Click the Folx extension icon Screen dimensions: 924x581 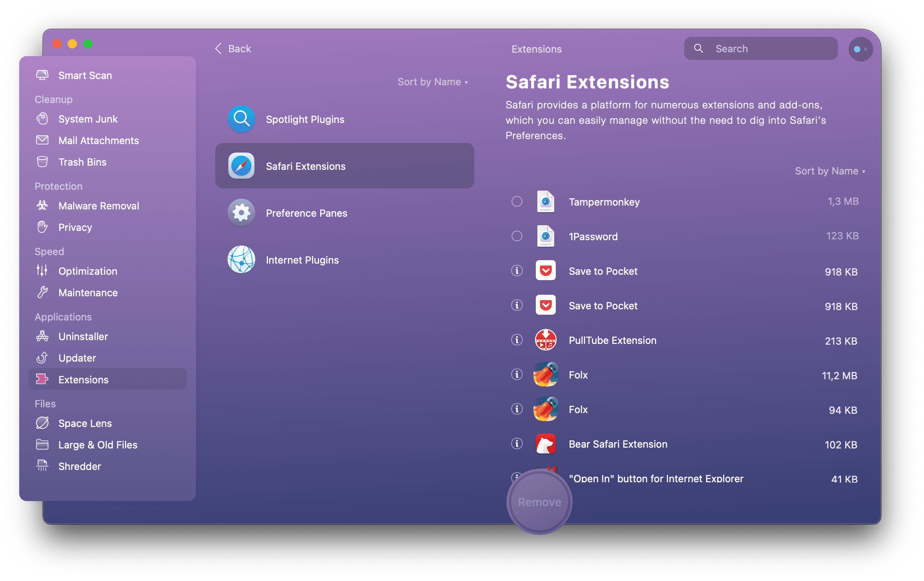click(x=546, y=374)
